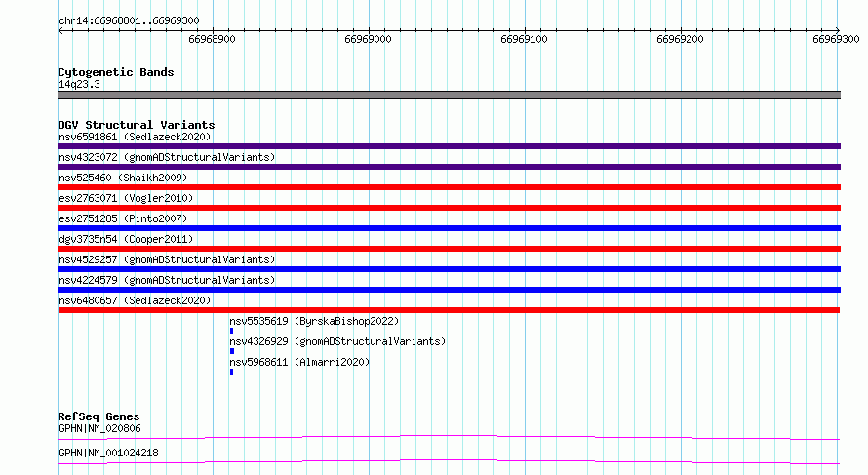Select the Cytogenetic Bands track heading
Image resolution: width=868 pixels, height=475 pixels.
(x=116, y=72)
